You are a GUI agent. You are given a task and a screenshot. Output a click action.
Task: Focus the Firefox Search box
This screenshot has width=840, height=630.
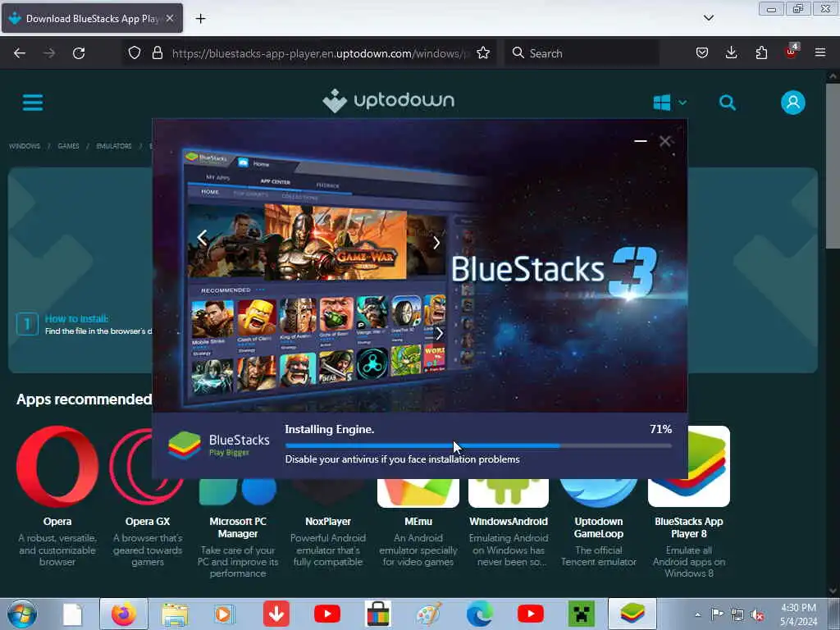click(x=582, y=53)
